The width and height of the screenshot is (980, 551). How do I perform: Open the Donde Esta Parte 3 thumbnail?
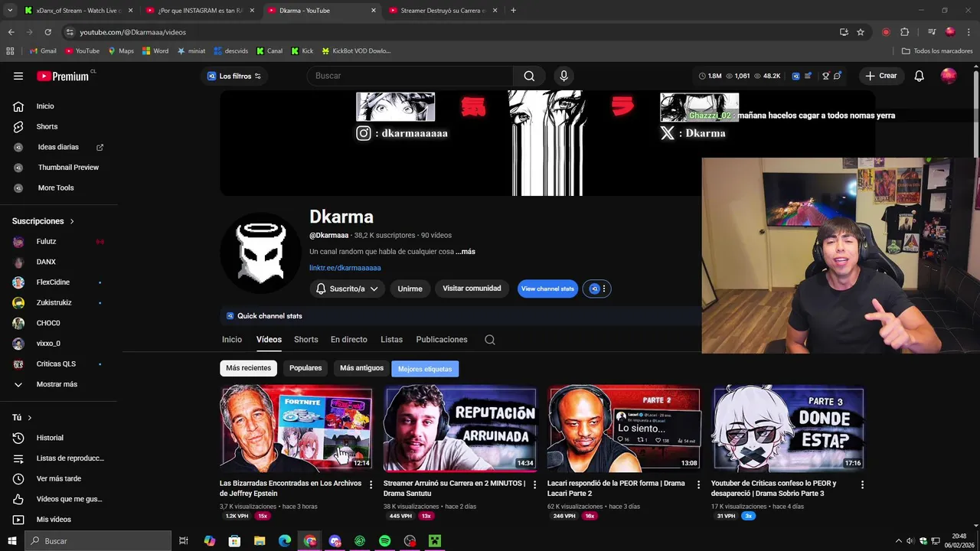(x=788, y=429)
